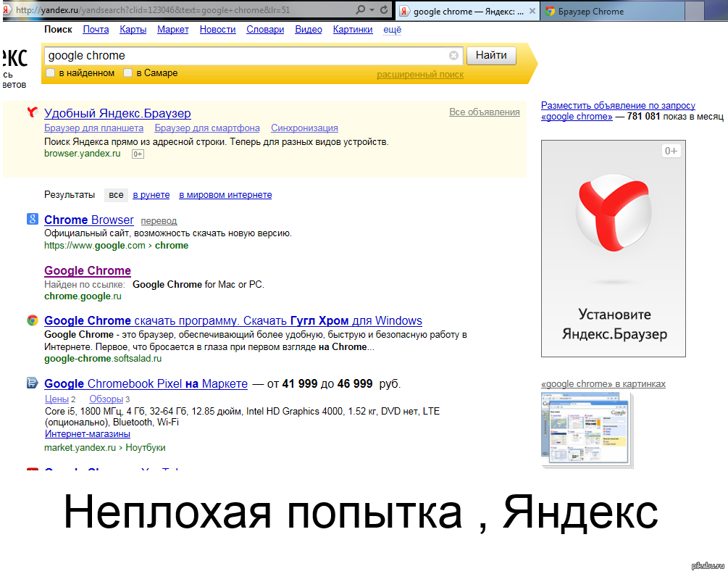The height and width of the screenshot is (574, 728).
Task: Select the google chrome — Яндекс tab
Action: [x=467, y=11]
